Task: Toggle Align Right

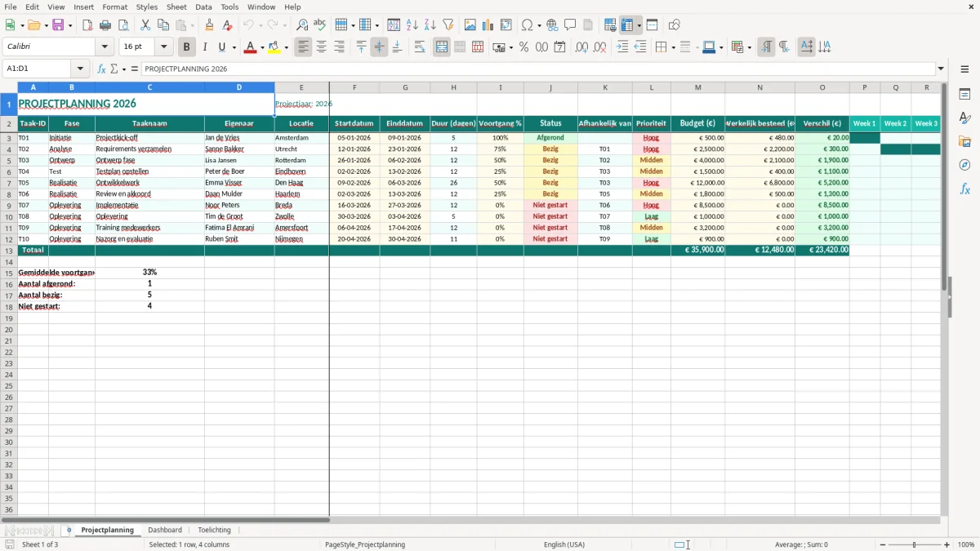Action: 340,47
